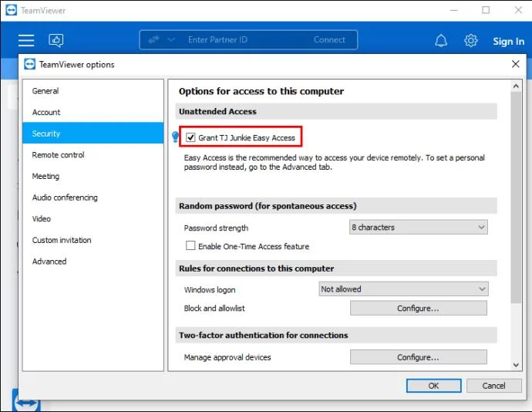The height and width of the screenshot is (412, 532).
Task: Enable One-Time Access feature checkbox
Action: pyautogui.click(x=190, y=245)
